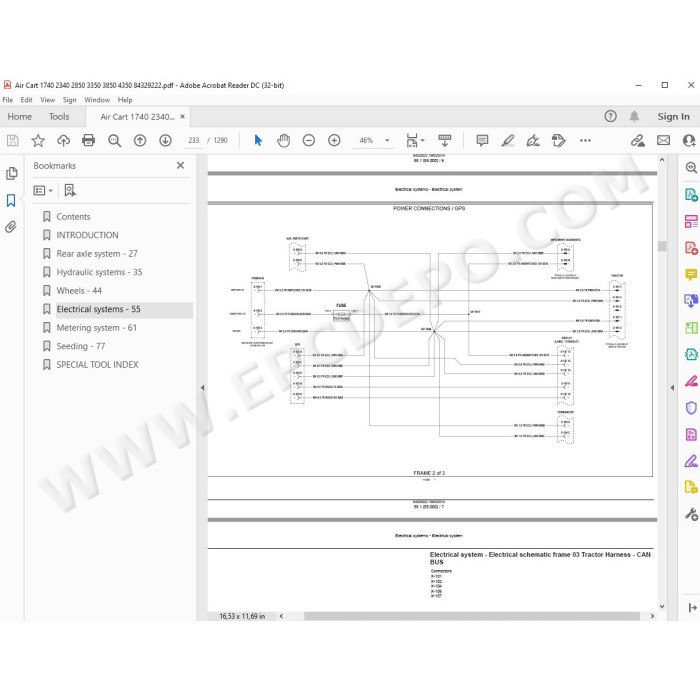Open the Help menu
The image size is (700, 700).
pyautogui.click(x=125, y=100)
